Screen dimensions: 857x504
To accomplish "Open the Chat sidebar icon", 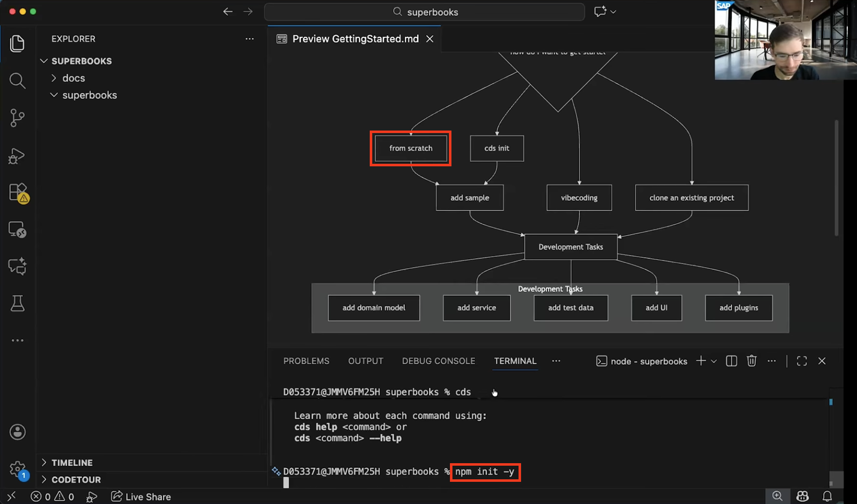I will pyautogui.click(x=17, y=266).
